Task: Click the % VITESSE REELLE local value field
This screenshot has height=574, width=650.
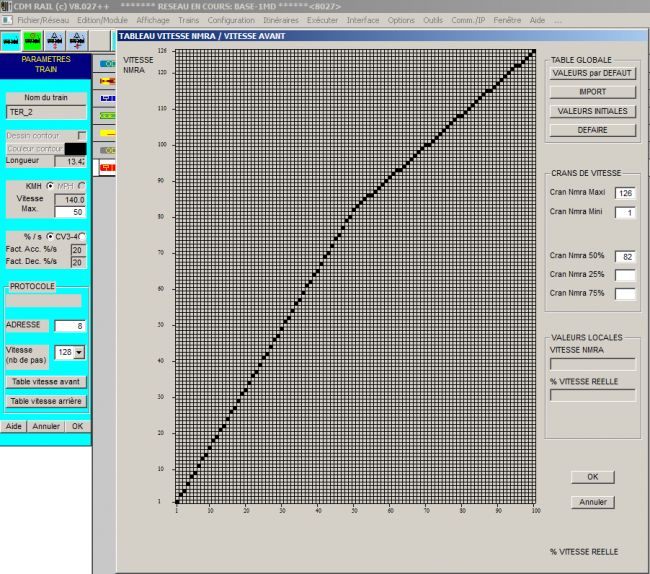Action: (592, 395)
